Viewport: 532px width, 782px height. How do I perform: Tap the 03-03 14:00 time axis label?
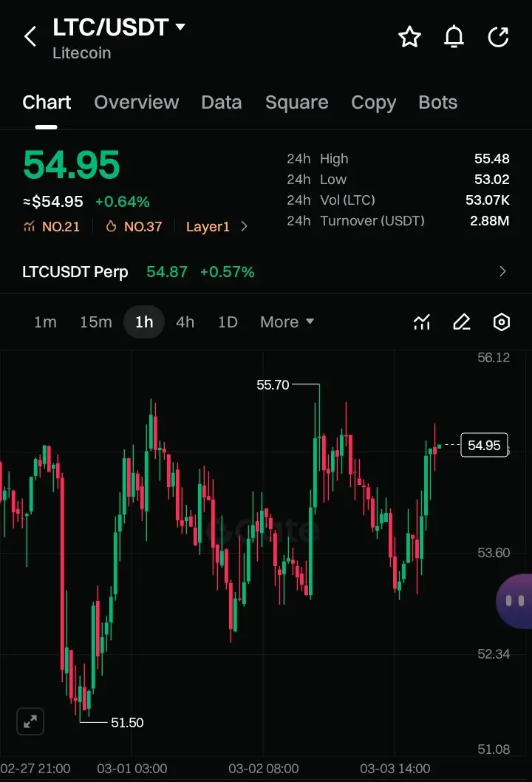(x=395, y=769)
